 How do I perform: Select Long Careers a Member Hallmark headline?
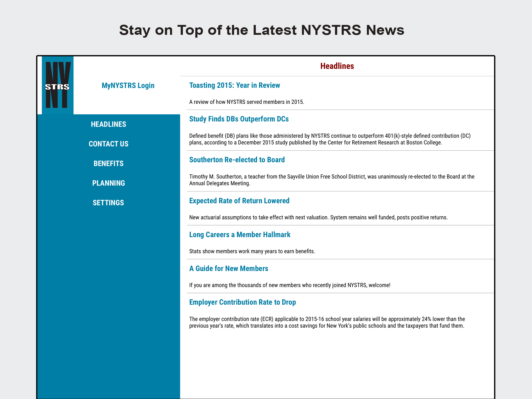click(240, 235)
